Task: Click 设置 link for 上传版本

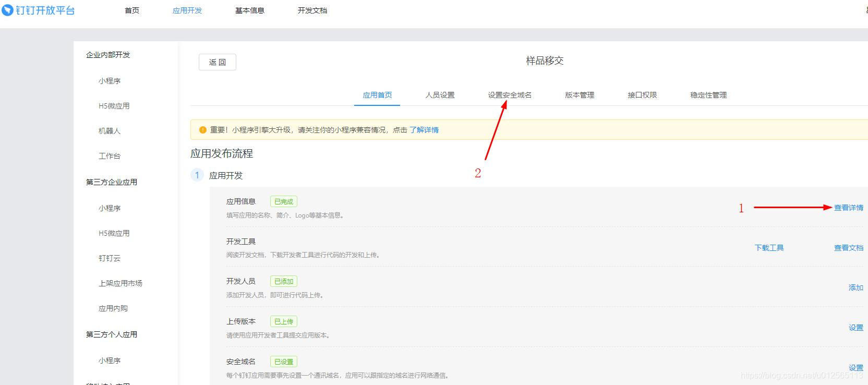Action: (856, 328)
